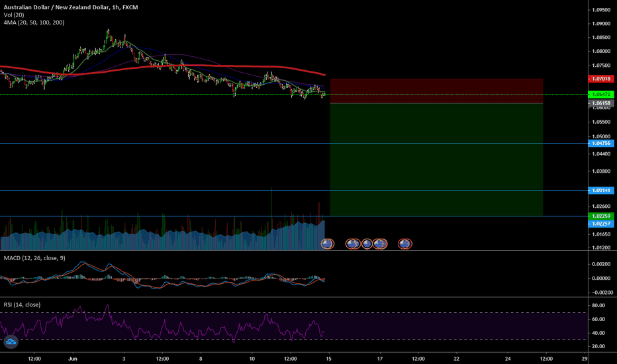Click the blue 1.04755 horizontal line price tag
This screenshot has width=617, height=364.
[x=601, y=143]
